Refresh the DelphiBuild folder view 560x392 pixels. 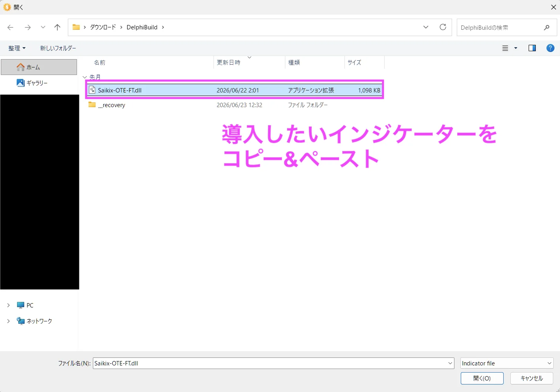(443, 27)
